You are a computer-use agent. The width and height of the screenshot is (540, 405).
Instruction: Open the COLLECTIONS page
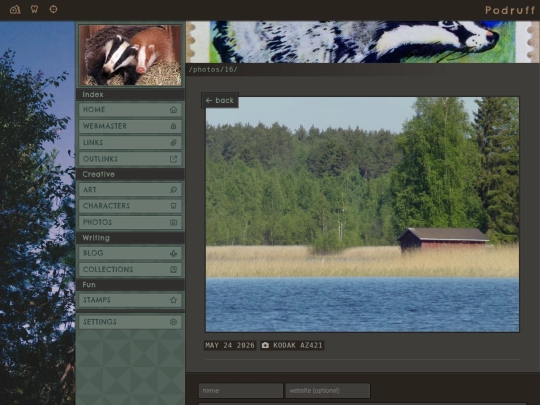pos(130,269)
